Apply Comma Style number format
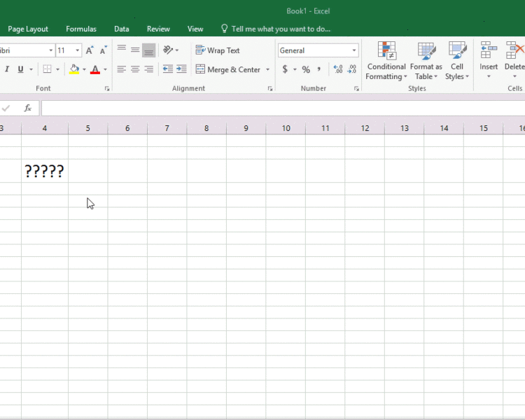Image resolution: width=525 pixels, height=420 pixels. [x=319, y=69]
